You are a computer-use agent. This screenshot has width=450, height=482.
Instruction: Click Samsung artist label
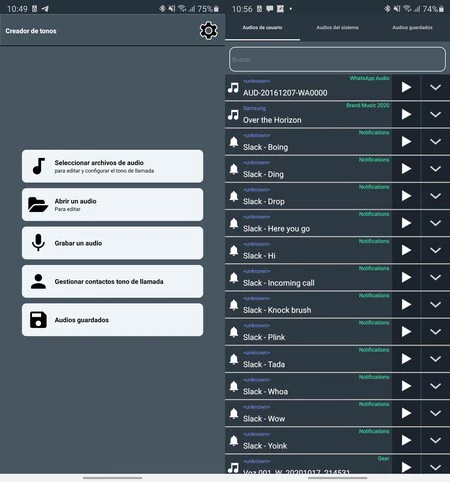254,108
